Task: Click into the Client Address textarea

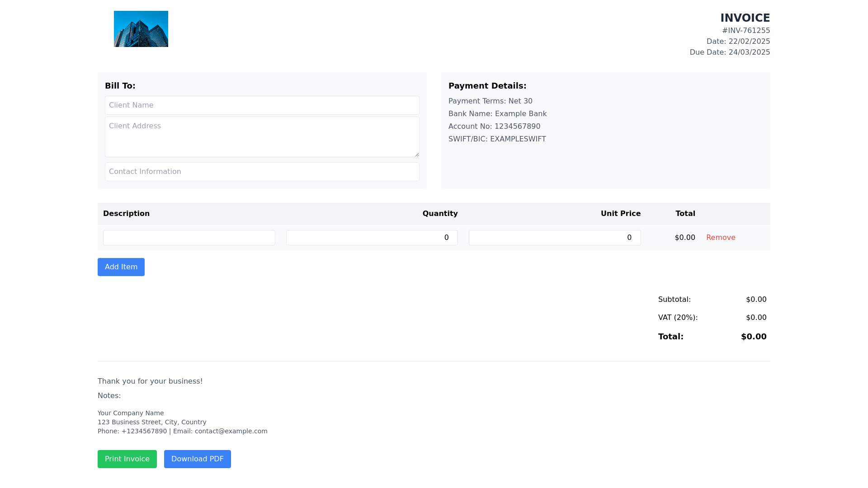Action: (x=262, y=137)
